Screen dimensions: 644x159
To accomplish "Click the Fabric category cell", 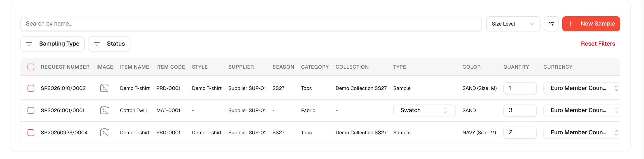I will pyautogui.click(x=308, y=110).
